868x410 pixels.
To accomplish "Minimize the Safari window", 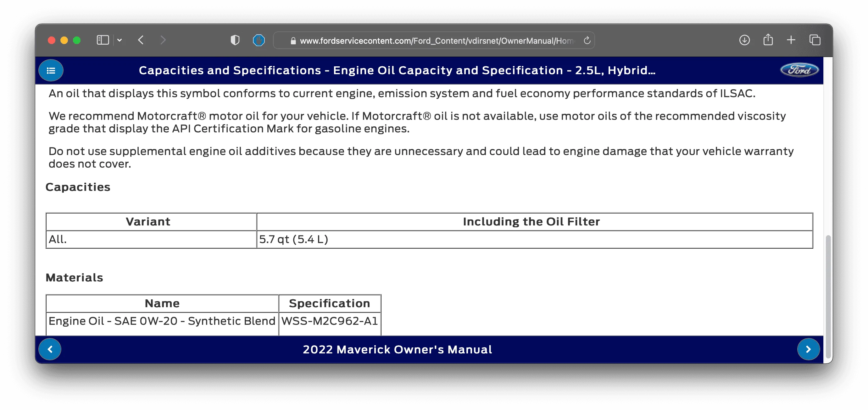I will pyautogui.click(x=64, y=41).
